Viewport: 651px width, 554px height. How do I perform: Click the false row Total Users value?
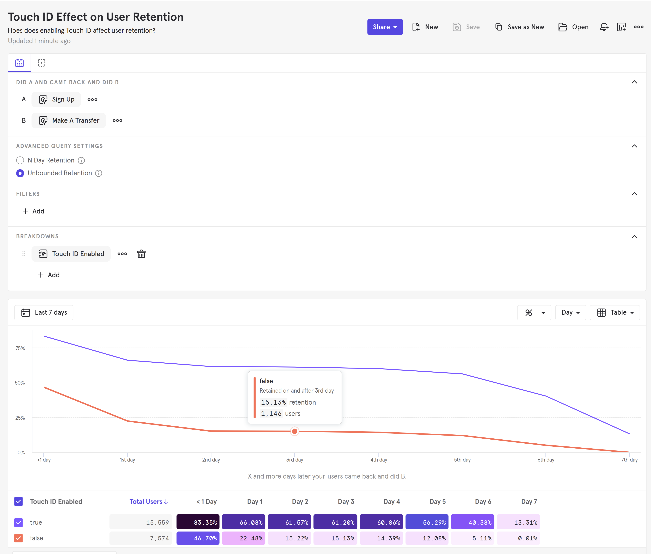[141, 538]
